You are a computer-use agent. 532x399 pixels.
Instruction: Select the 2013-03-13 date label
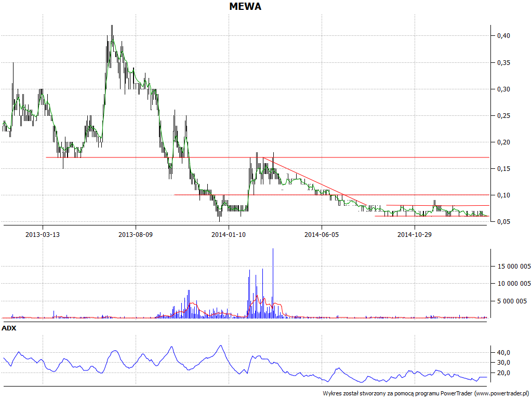[43, 234]
